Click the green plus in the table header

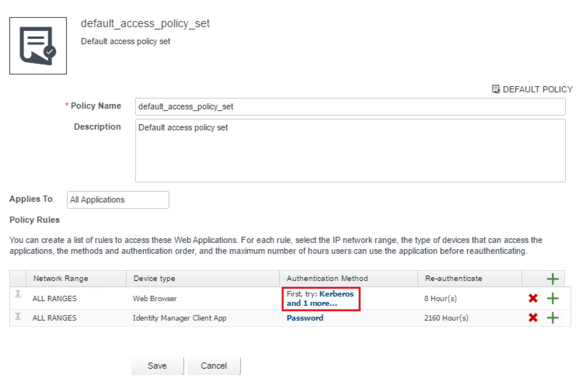(553, 279)
